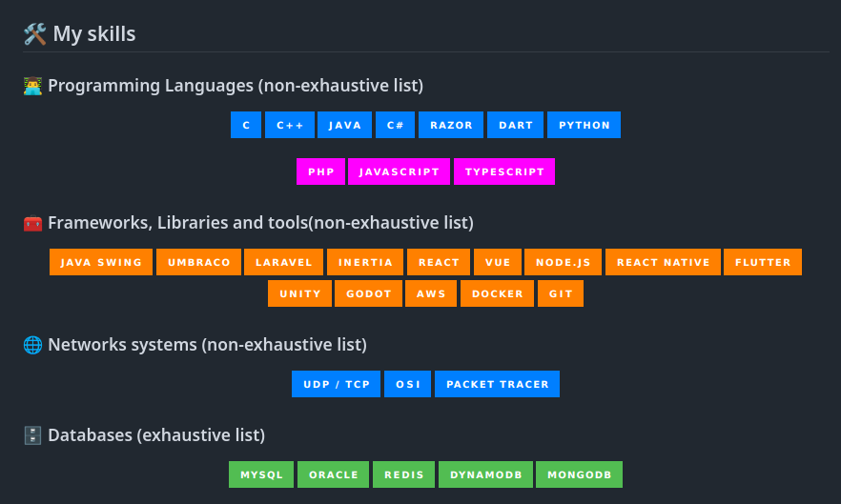Click the Java Swing badge
This screenshot has width=841, height=504.
[x=101, y=262]
